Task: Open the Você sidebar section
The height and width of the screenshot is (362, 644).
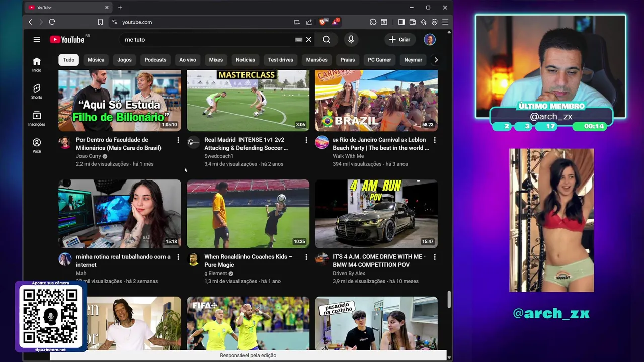Action: click(x=37, y=146)
